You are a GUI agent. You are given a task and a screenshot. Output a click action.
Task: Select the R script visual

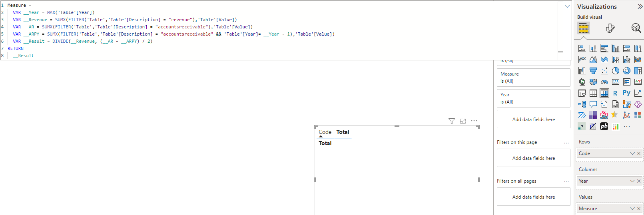point(616,93)
